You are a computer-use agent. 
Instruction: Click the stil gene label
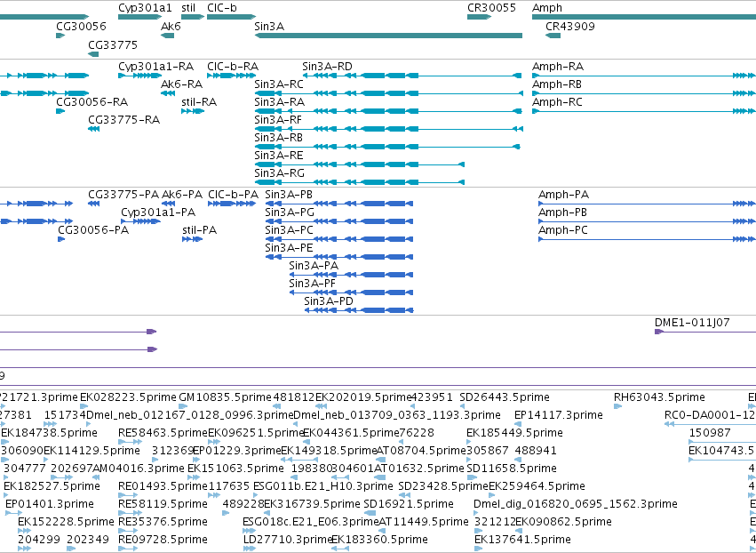coord(188,8)
